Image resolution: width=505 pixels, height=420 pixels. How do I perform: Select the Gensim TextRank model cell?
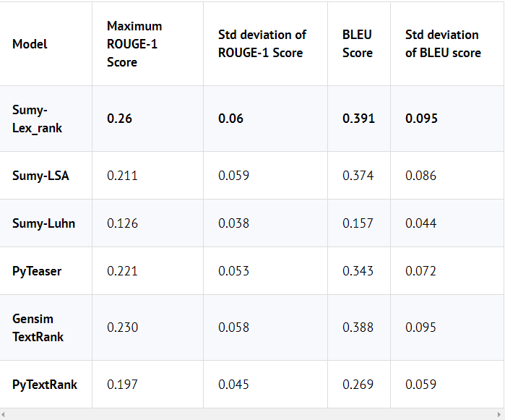pos(38,327)
